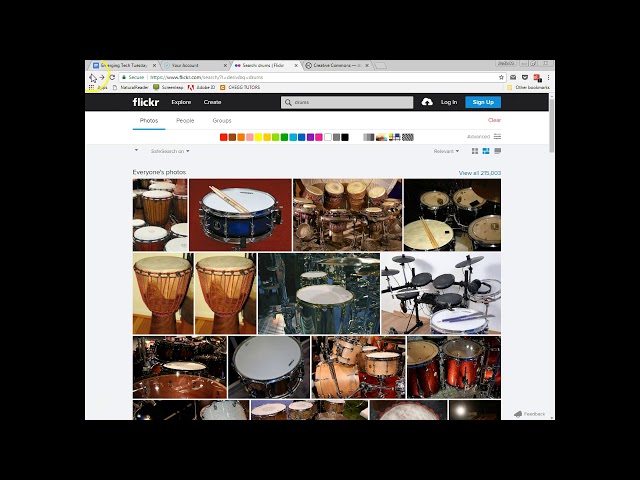Select the purple color swatch
This screenshot has height=480, width=640.
point(310,137)
